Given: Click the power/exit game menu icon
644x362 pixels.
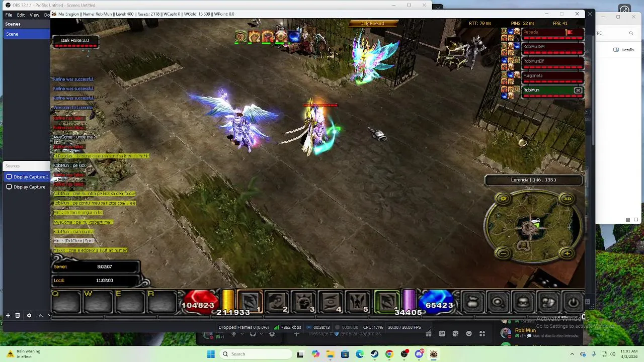Looking at the screenshot, I should point(574,302).
